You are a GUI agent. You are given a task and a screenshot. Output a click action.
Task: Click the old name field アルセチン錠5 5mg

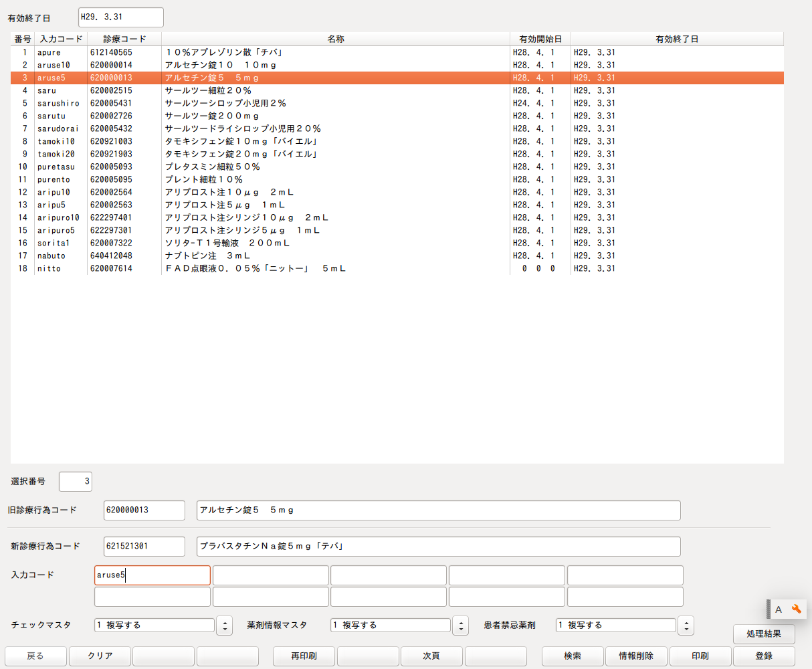pyautogui.click(x=439, y=510)
